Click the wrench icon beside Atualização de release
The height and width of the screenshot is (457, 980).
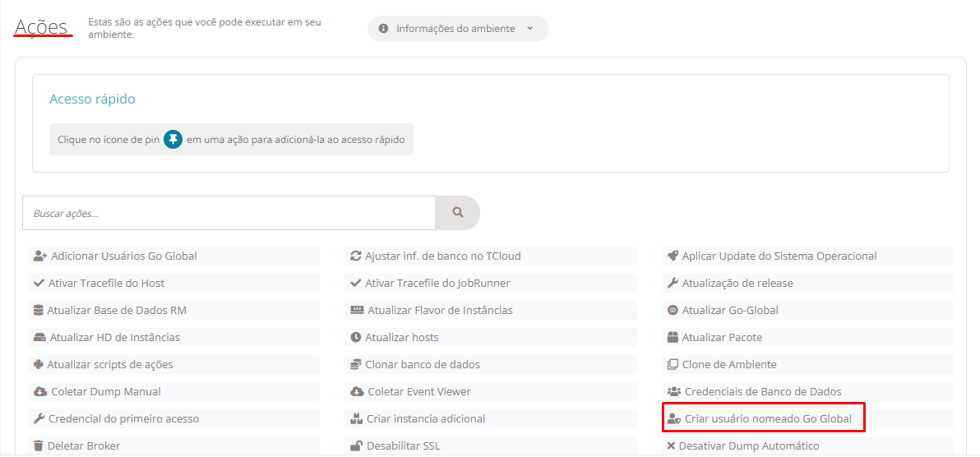(x=673, y=284)
